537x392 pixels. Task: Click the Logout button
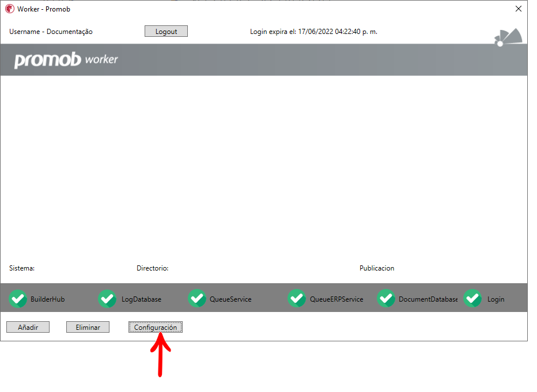[166, 31]
